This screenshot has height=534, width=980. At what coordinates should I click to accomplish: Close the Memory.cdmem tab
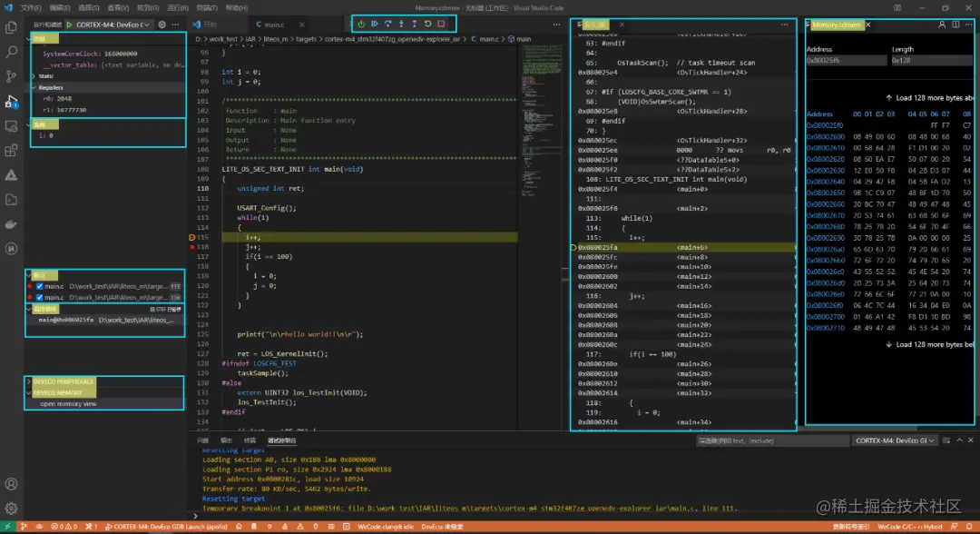click(x=868, y=25)
